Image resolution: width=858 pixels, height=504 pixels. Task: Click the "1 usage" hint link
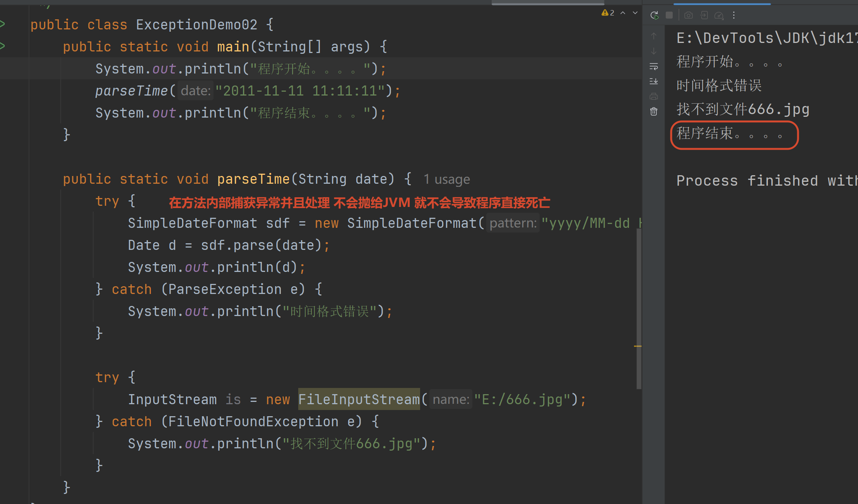(x=446, y=179)
